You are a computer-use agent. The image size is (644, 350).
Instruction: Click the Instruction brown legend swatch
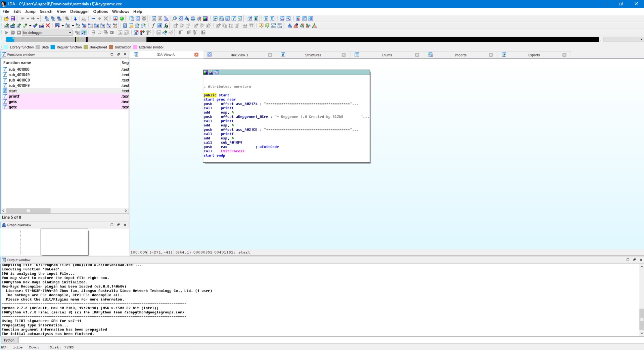tap(111, 47)
